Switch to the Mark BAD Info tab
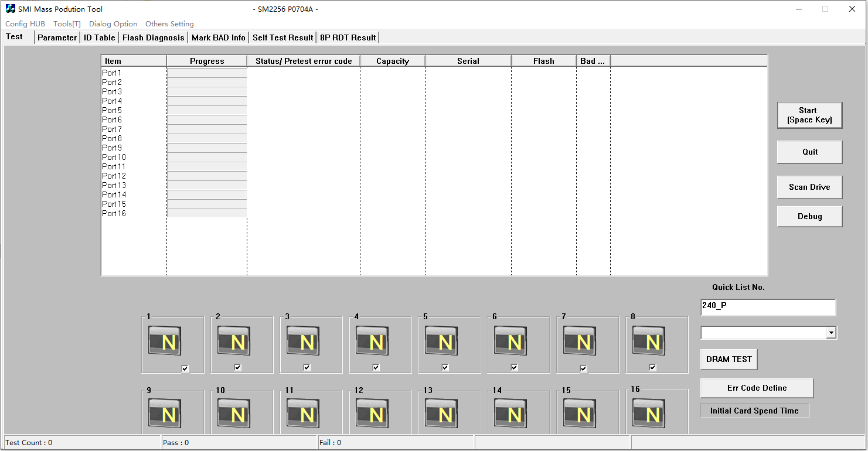 tap(219, 37)
